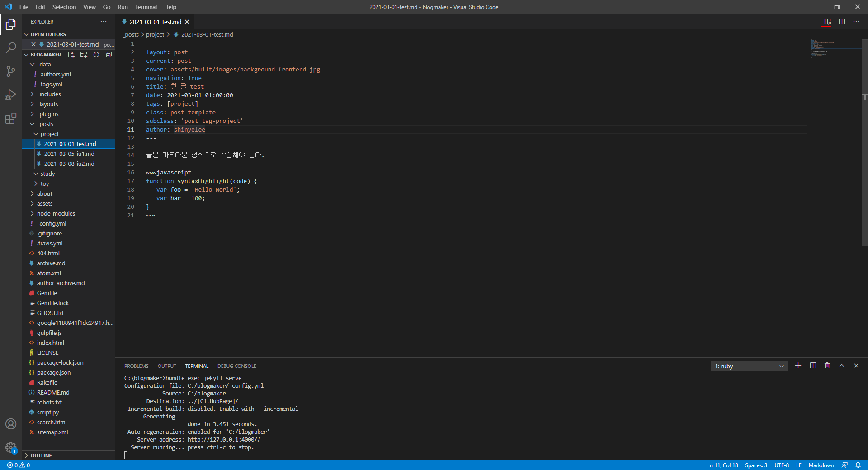This screenshot has height=470, width=868.
Task: Click the terminal input cursor
Action: pos(126,455)
